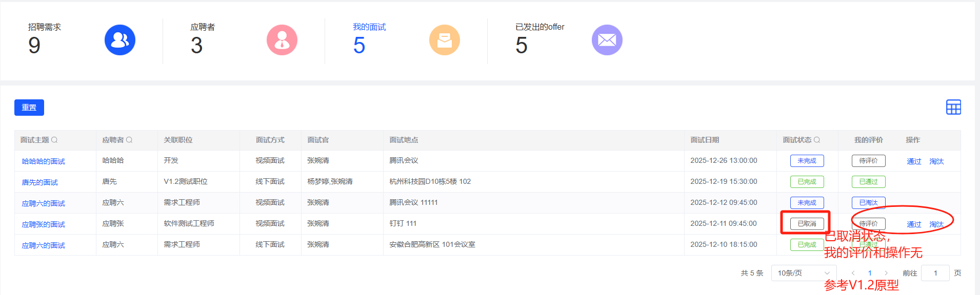Click the page jump number input field
The image size is (980, 295).
coord(935,273)
